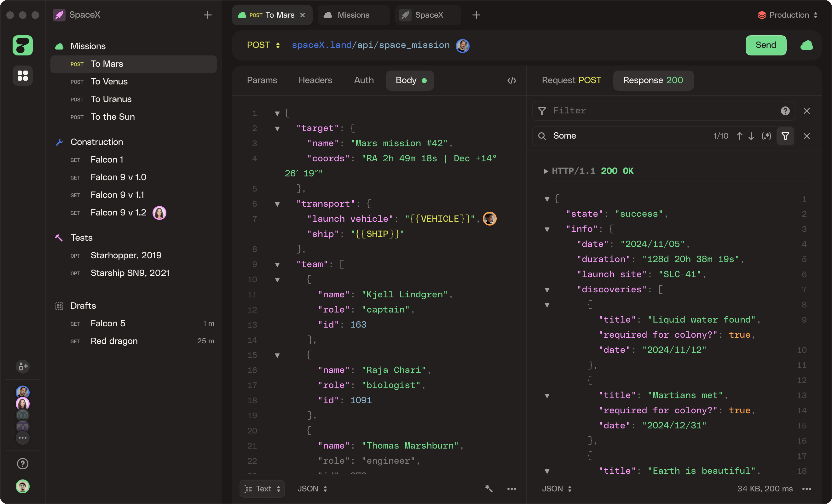The image size is (832, 504).
Task: Toggle filter-matches button in search bar
Action: coord(785,136)
